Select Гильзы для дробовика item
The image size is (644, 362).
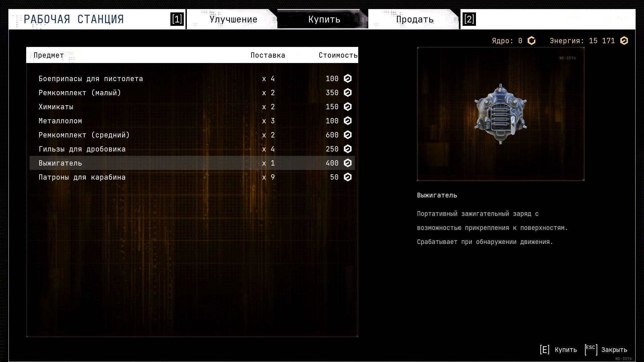82,149
